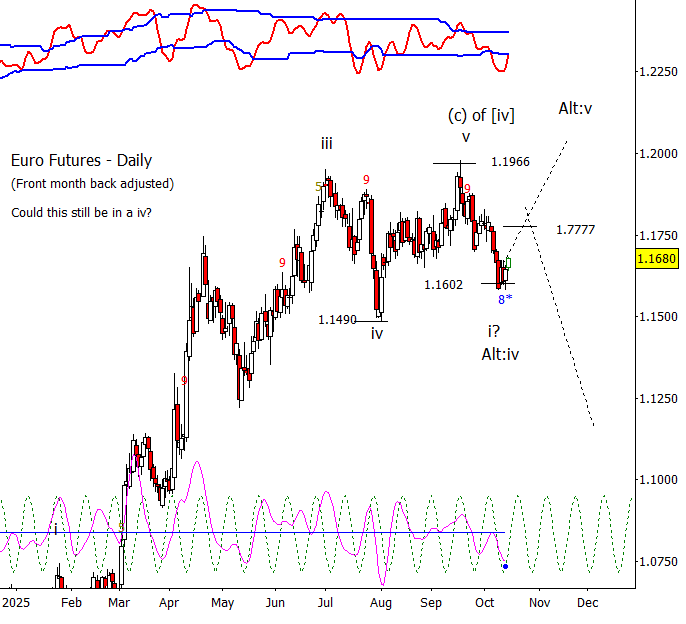Click the red 9 count next to the 1.1966 peak
Screen dimensions: 686x624
(467, 189)
